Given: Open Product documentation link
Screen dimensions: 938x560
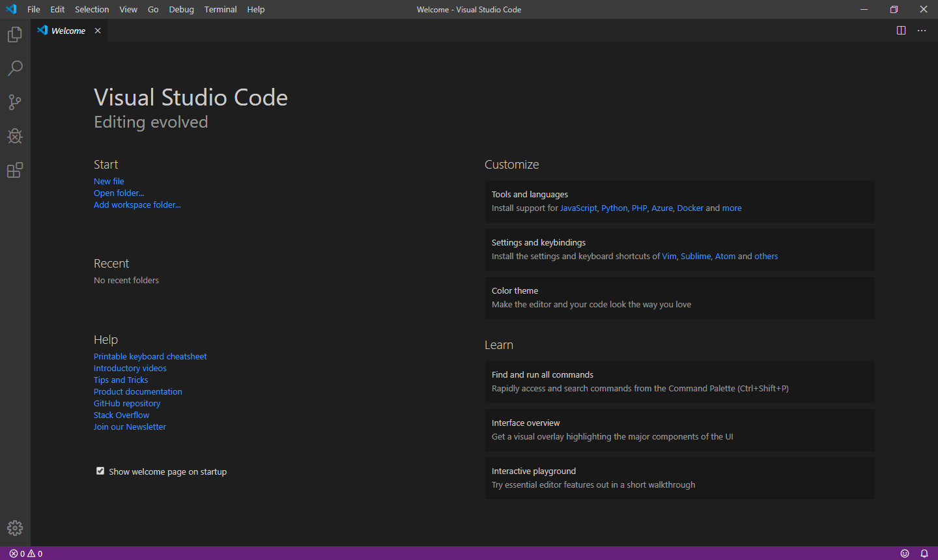Looking at the screenshot, I should click(x=137, y=391).
